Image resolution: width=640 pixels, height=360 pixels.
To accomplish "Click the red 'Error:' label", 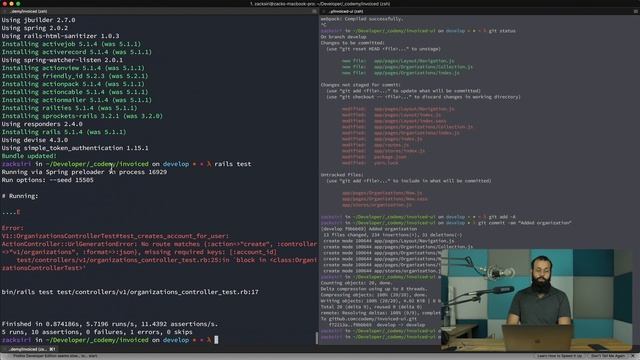I will 13,228.
